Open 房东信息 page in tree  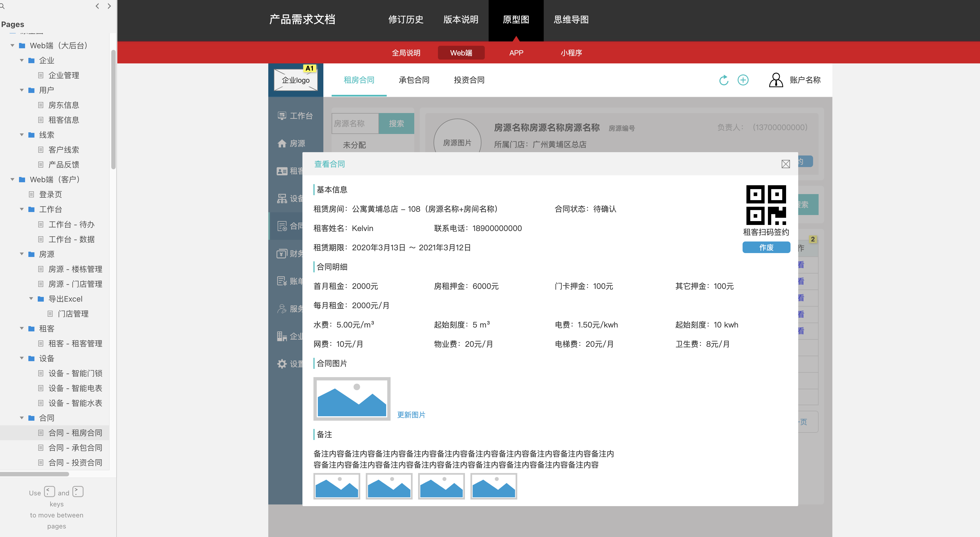[64, 105]
